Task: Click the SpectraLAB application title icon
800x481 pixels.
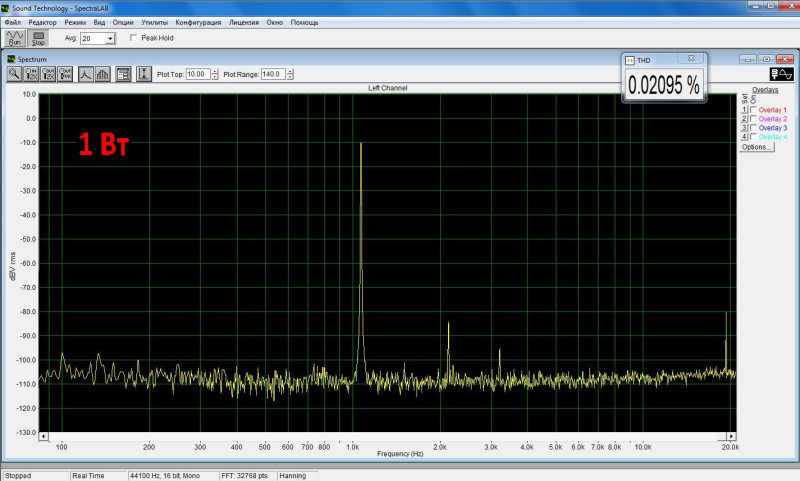Action: coord(6,8)
